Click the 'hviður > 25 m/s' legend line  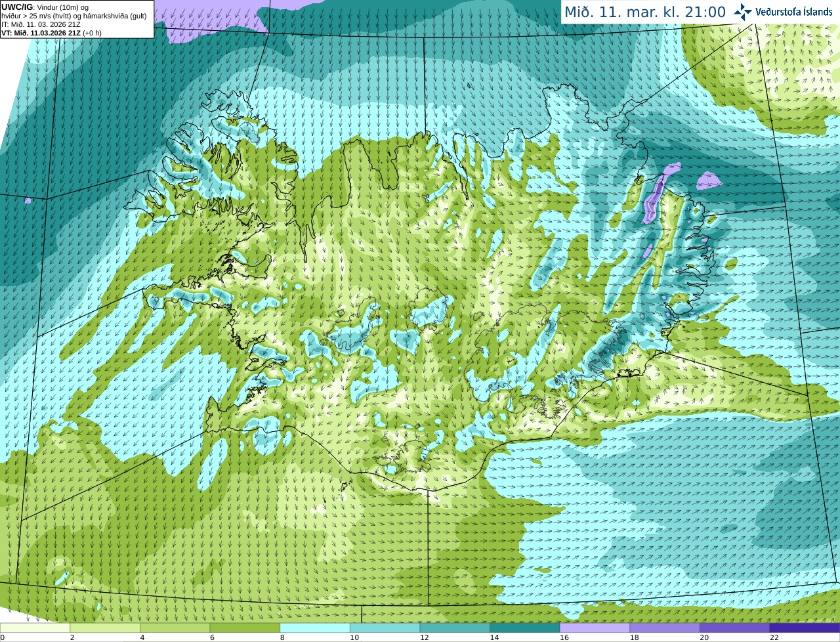click(x=73, y=16)
